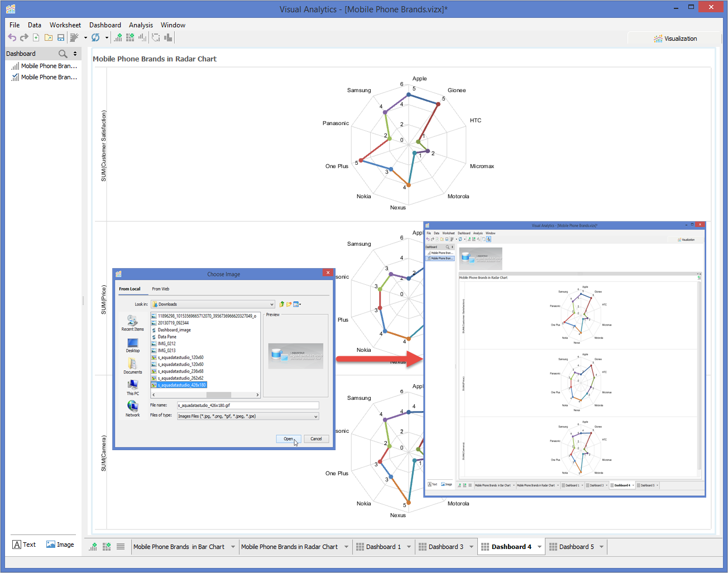This screenshot has width=728, height=573.
Task: Click the toolbar's new dashboard icon with green plus
Action: [x=130, y=37]
